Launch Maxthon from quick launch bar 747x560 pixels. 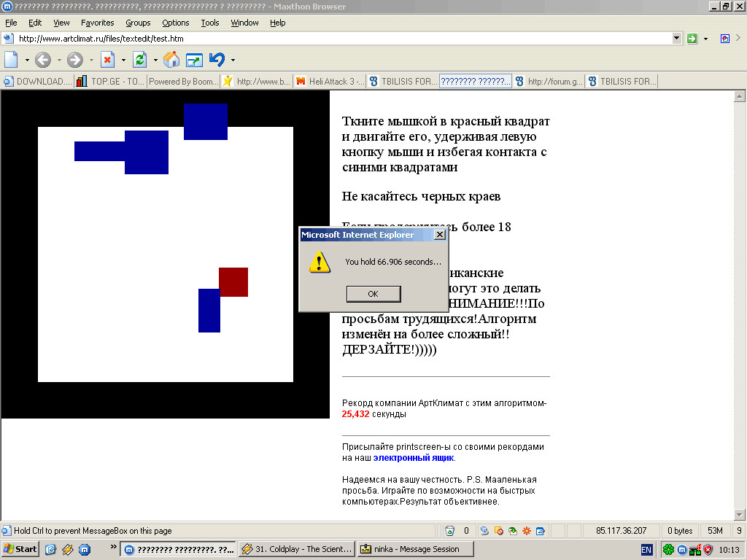point(85,550)
